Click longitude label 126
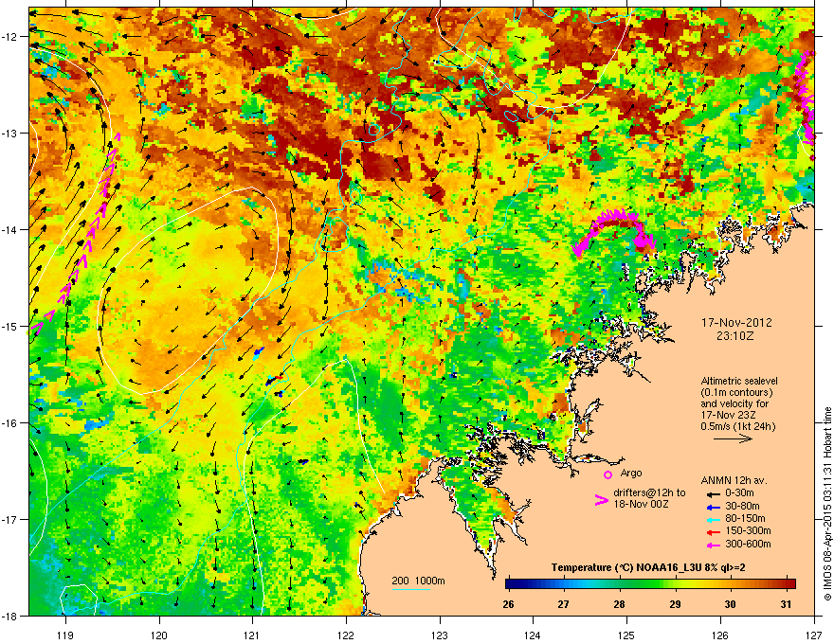Screen dimensions: 834x644 (x=720, y=635)
